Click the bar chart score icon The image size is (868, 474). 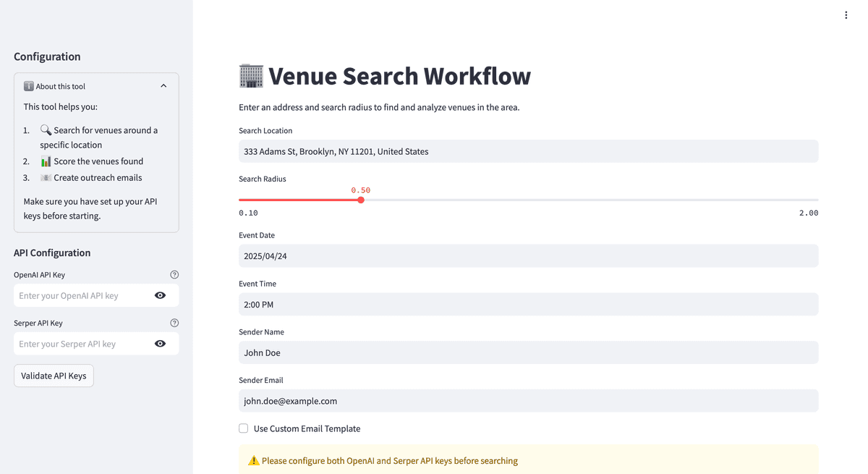tap(46, 161)
